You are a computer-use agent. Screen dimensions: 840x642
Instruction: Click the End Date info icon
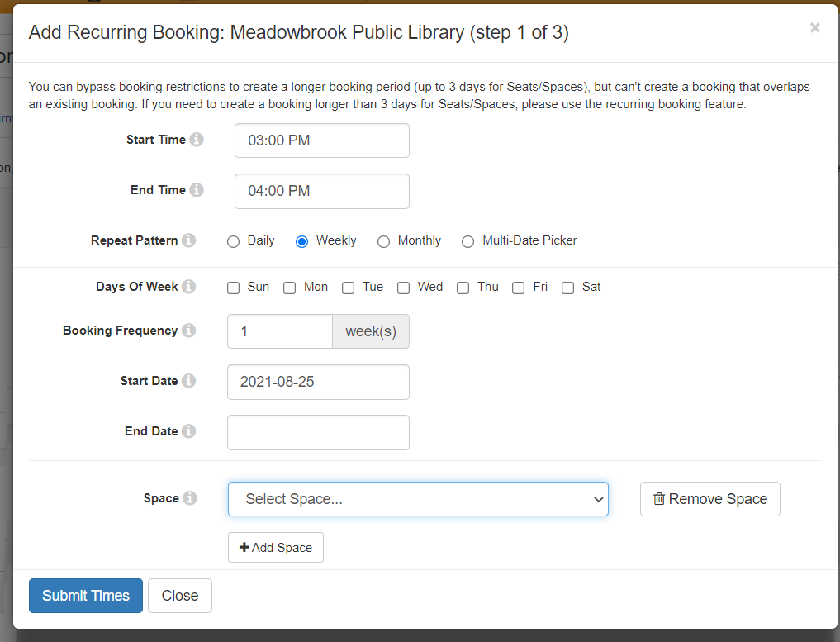188,430
